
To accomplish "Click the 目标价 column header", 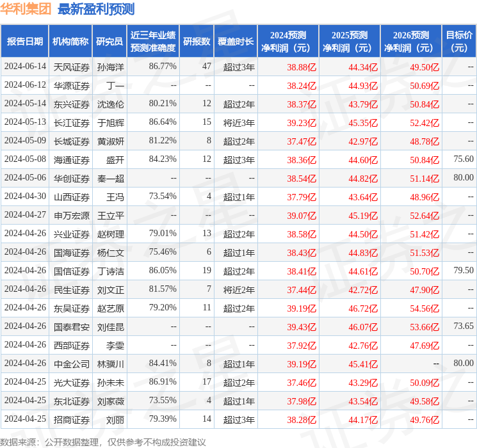I will pyautogui.click(x=458, y=42).
